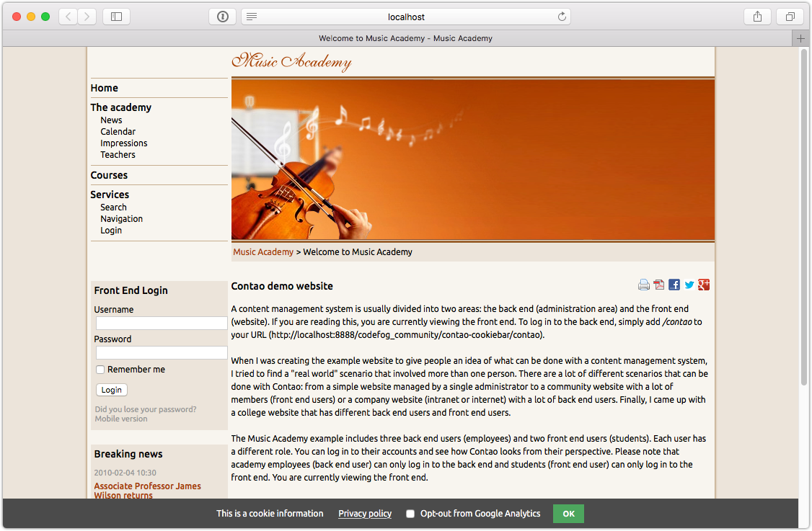Open the Calendar page
The height and width of the screenshot is (531, 812).
point(118,131)
